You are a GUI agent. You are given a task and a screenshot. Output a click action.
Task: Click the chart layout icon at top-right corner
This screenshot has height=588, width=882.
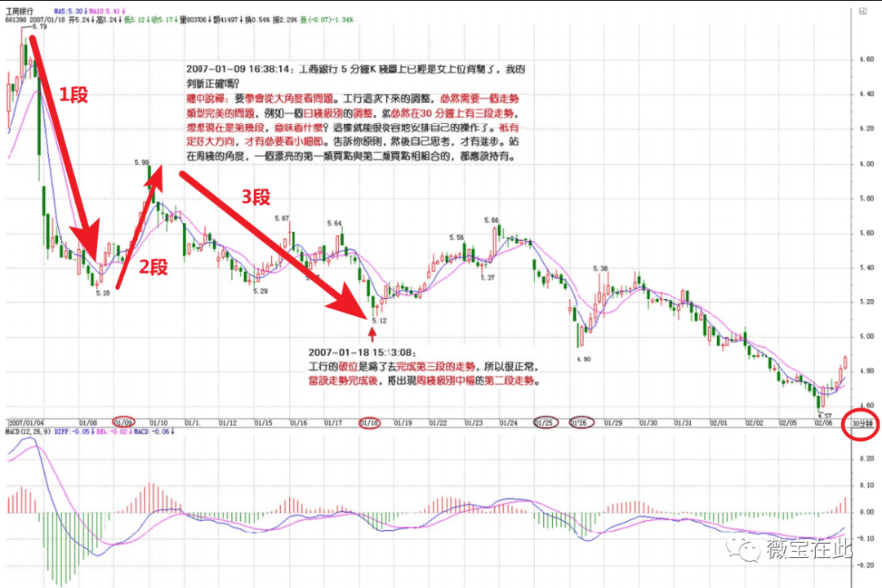(863, 11)
